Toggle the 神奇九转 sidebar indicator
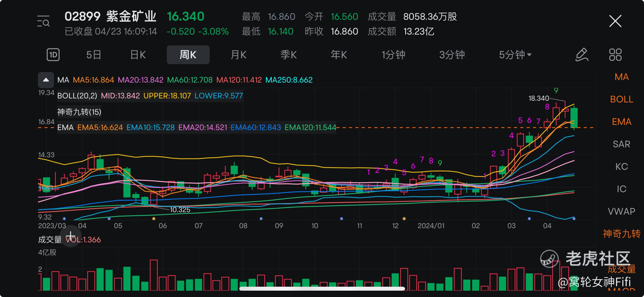Screen dimensions: 644x297 pyautogui.click(x=622, y=234)
